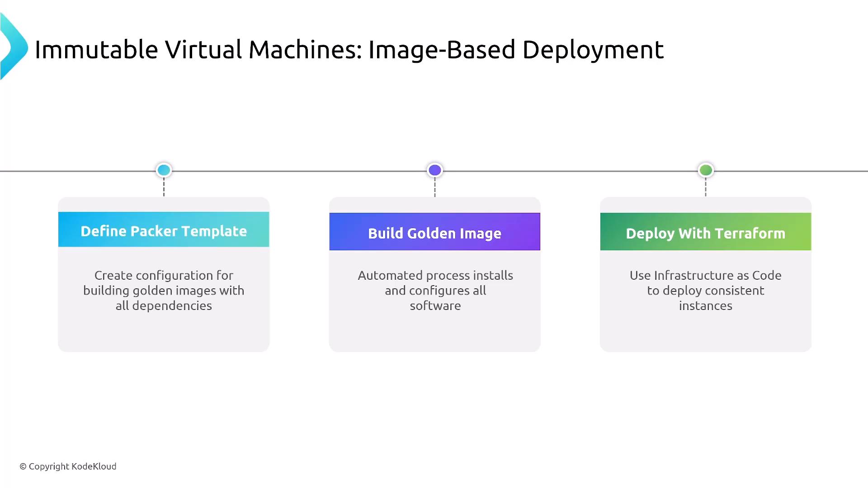The height and width of the screenshot is (488, 868).
Task: Click the Copyright KodeKloud footer text
Action: click(68, 466)
